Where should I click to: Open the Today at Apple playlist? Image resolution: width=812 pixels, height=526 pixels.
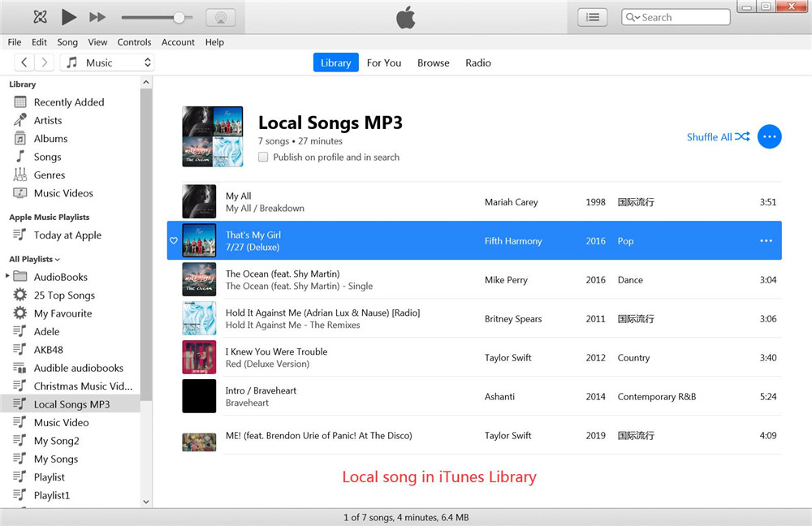[x=67, y=235]
